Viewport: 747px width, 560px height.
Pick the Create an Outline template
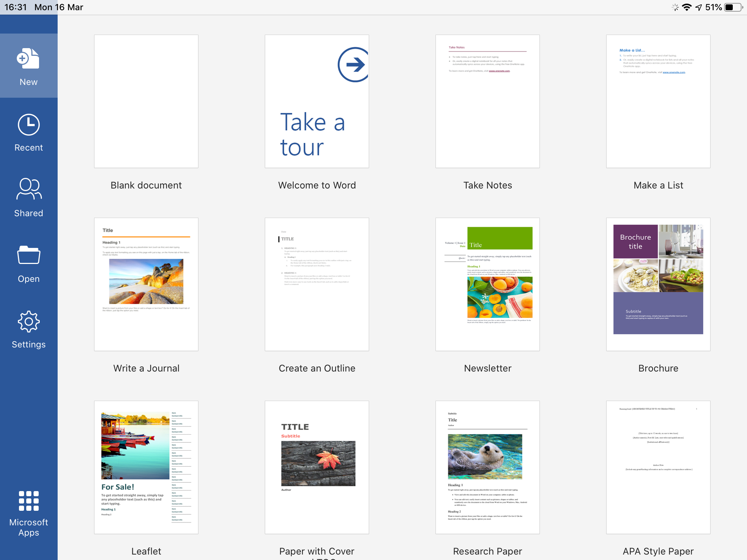[x=317, y=284]
